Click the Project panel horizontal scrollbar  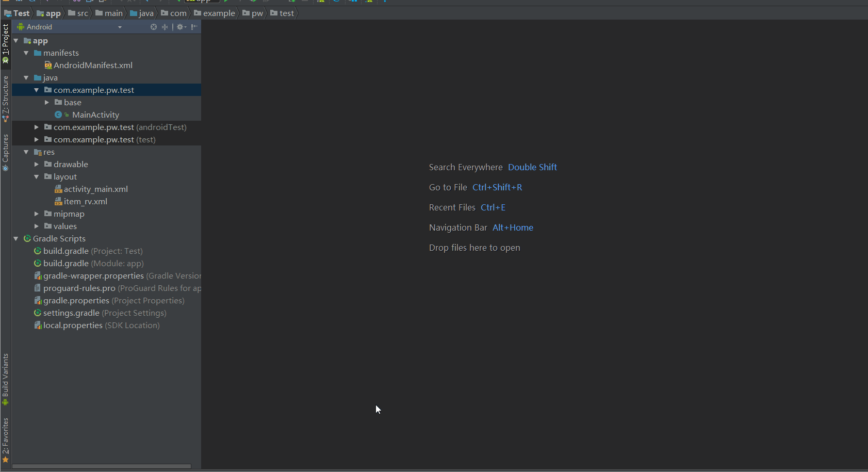pos(102,466)
